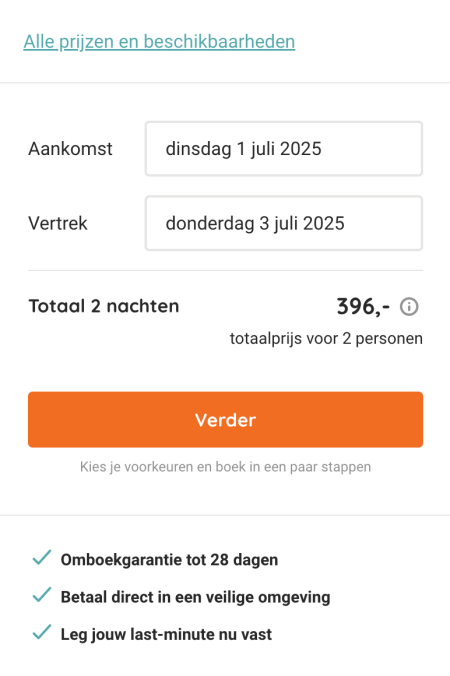
Task: Click the 396,- total price
Action: [363, 307]
